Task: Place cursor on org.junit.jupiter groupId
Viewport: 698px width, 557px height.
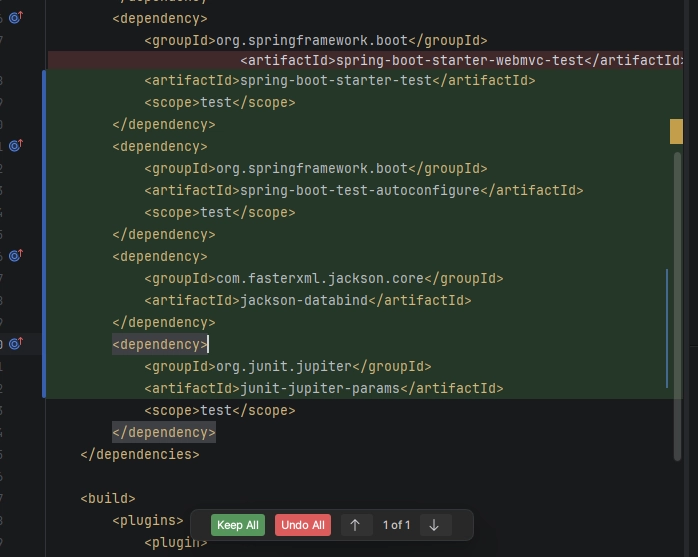Action: tap(286, 366)
